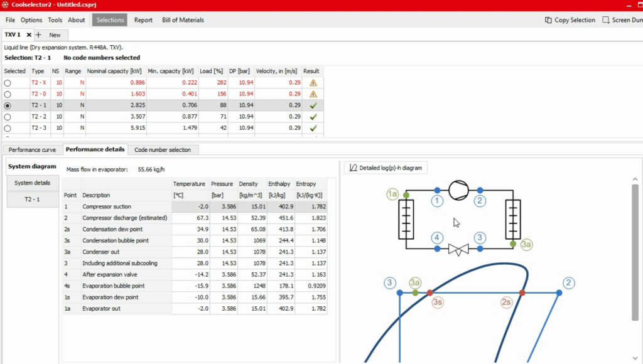Open the File menu
This screenshot has height=364, width=643.
point(10,19)
